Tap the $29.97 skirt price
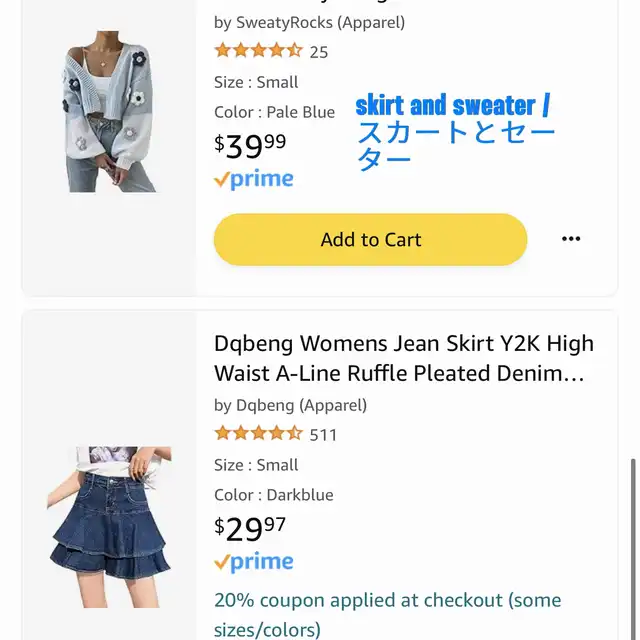 [x=250, y=528]
